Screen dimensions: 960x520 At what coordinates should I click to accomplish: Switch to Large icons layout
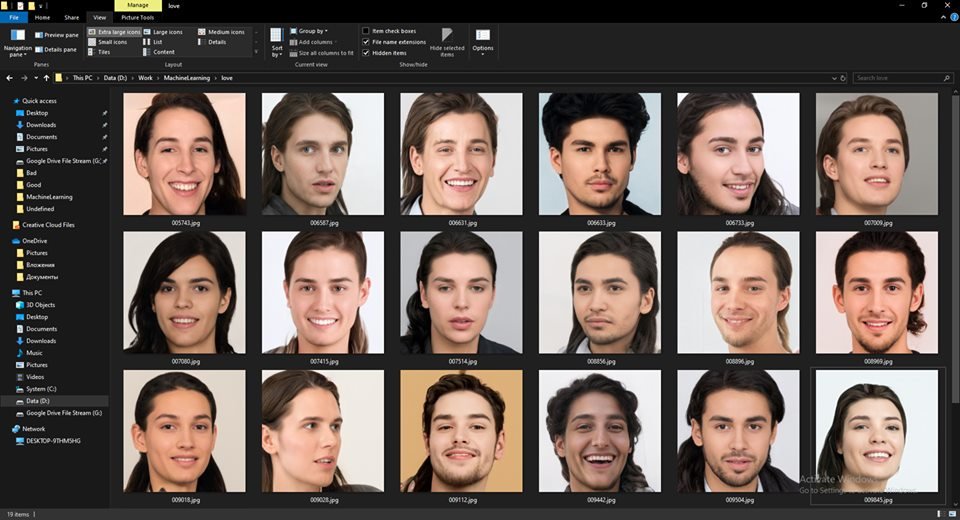tap(163, 32)
